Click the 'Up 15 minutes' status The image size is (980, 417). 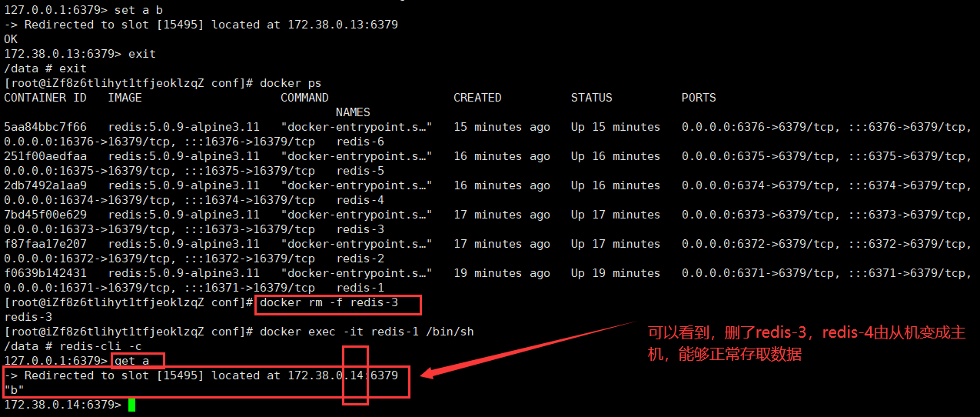616,127
